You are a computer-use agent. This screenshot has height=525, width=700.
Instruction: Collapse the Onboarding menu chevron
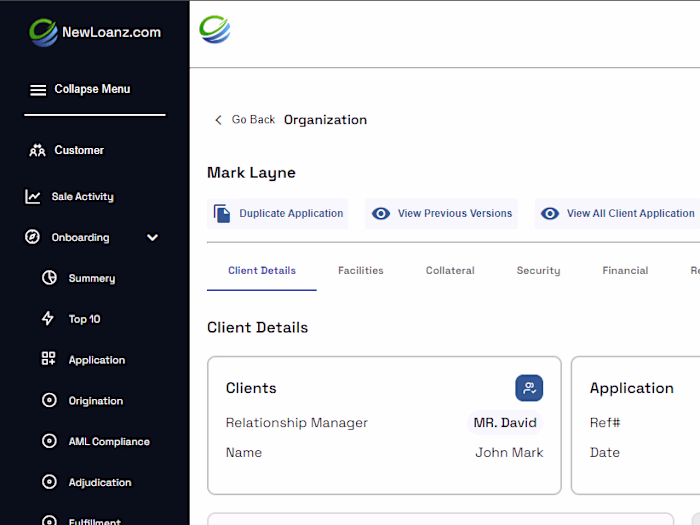(x=152, y=238)
